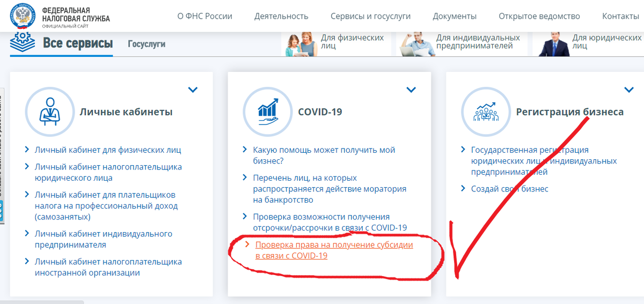The image size is (644, 304).
Task: Open Проверка возможности получения отсрочки/рассрочки link
Action: (x=330, y=223)
